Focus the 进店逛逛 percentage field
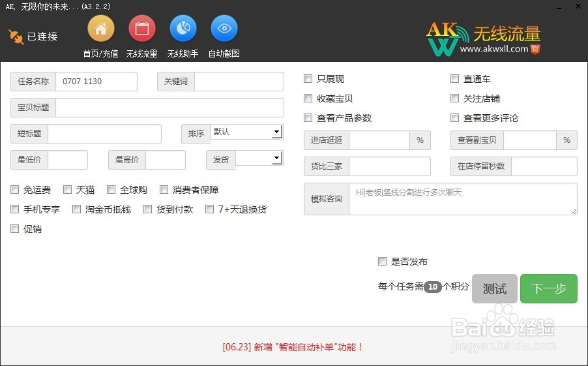Viewport: 588px width, 366px height. (x=379, y=140)
